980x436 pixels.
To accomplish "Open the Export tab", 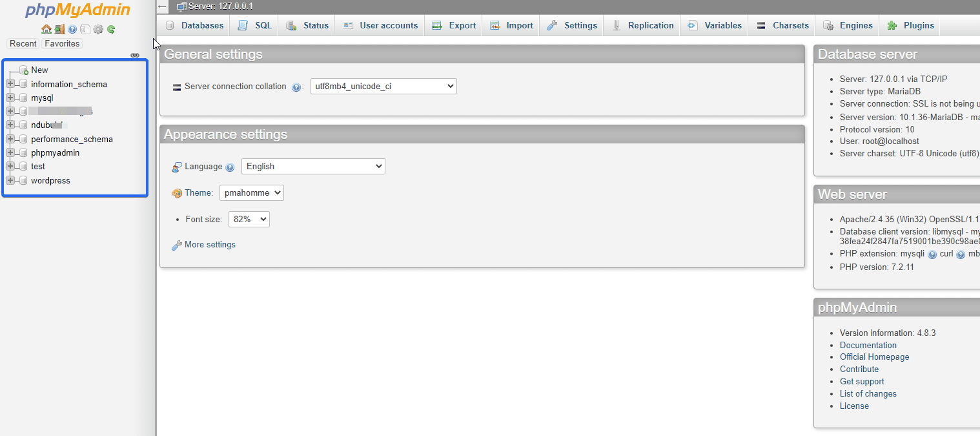I will 454,25.
